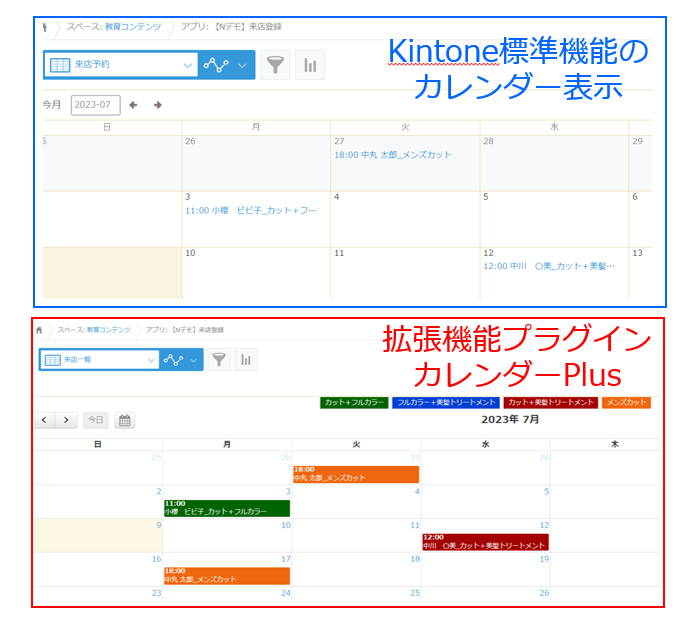Viewport: 689px width, 624px height.
Task: Click filter funnel icon in upper panel
Action: tap(275, 65)
